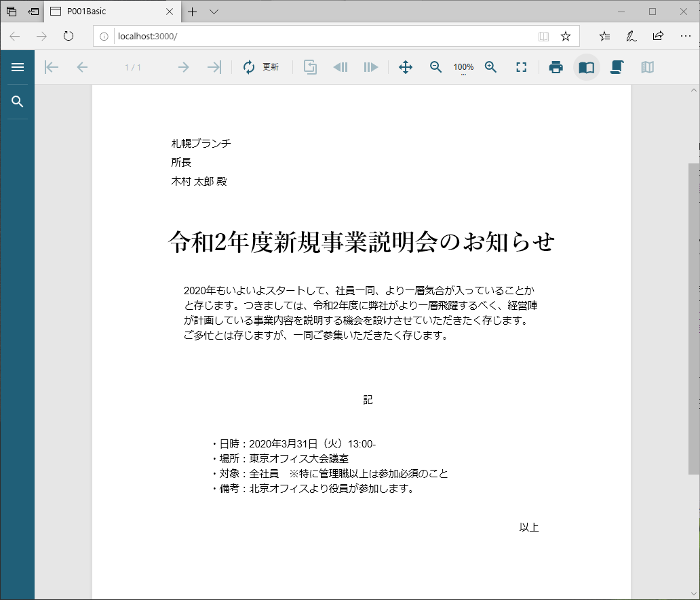Go forward in browser
The width and height of the screenshot is (700, 600).
41,36
